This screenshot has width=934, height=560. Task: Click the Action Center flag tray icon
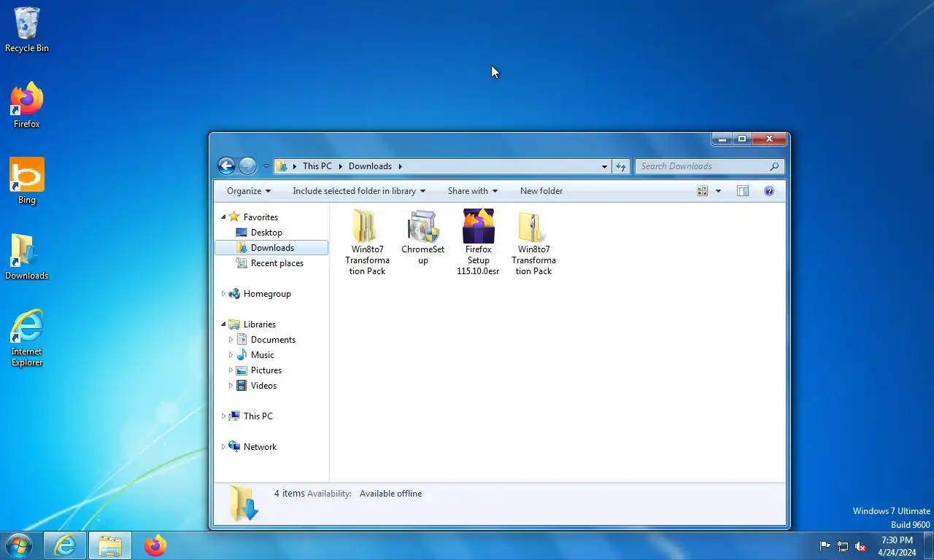click(x=825, y=546)
